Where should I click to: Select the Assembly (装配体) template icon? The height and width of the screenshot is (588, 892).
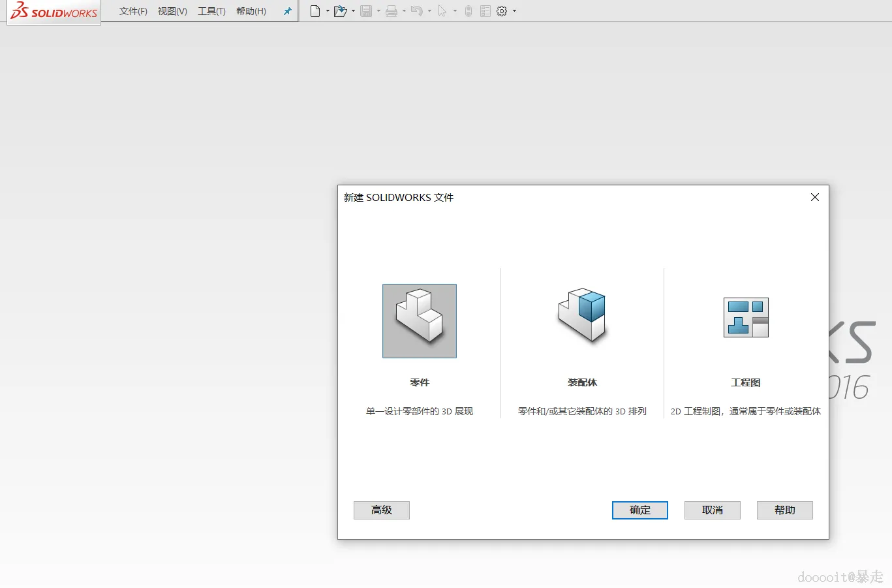pos(583,317)
